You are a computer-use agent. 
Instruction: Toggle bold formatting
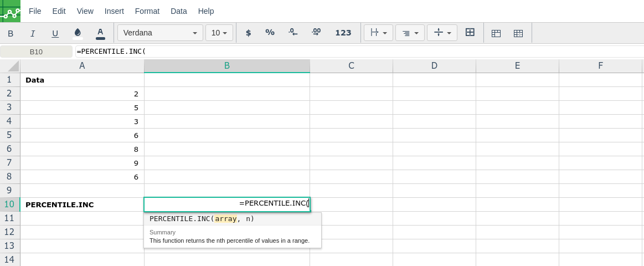coord(11,33)
